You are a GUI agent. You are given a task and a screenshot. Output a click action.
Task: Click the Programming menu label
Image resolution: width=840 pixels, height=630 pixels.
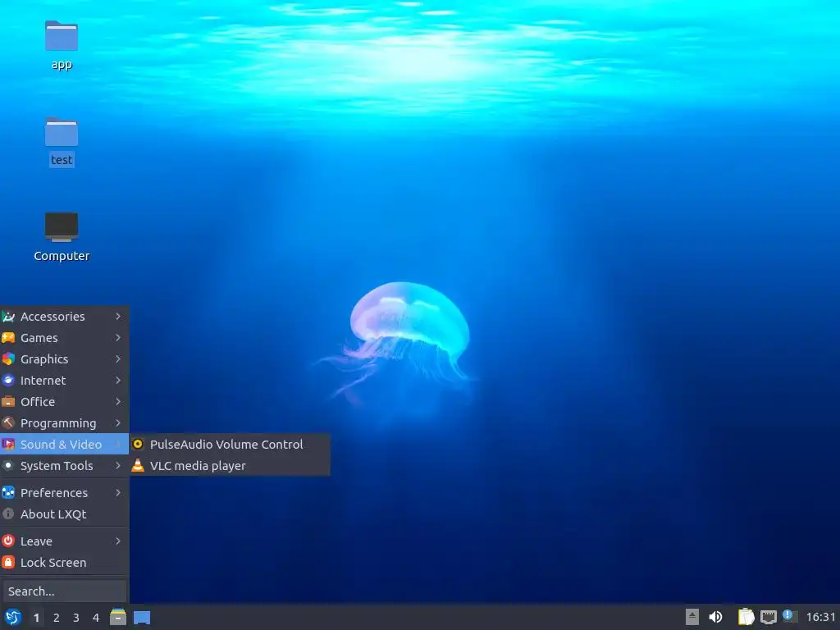(x=58, y=423)
